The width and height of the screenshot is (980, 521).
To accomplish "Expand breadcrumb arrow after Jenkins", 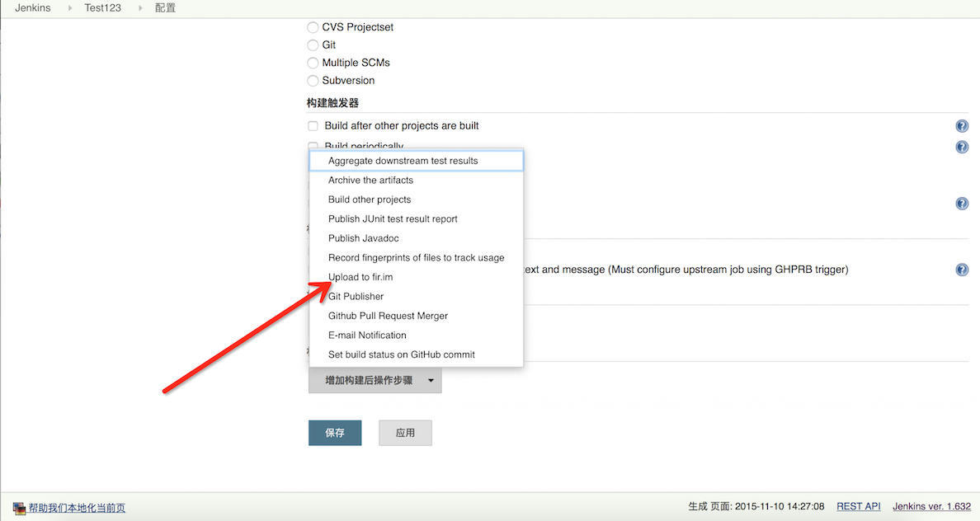I will click(x=69, y=8).
